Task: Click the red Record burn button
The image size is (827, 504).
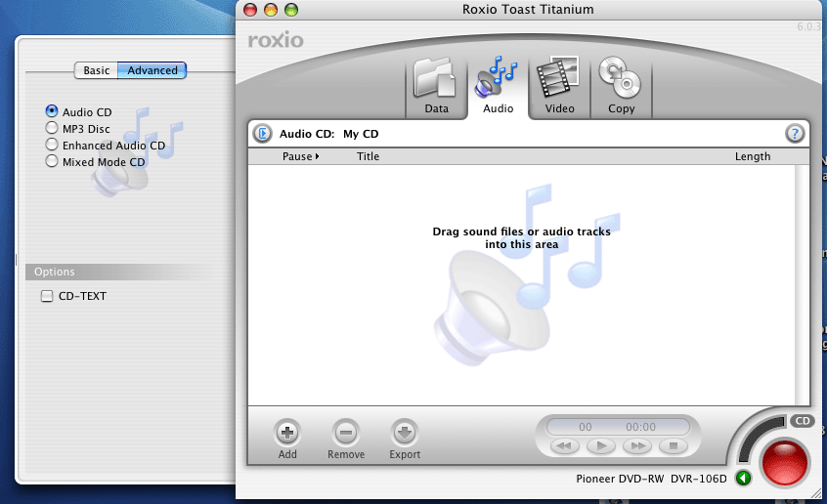Action: click(x=785, y=463)
